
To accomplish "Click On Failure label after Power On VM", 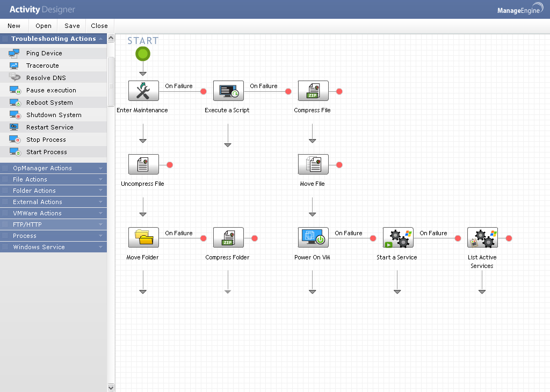I will (x=349, y=233).
